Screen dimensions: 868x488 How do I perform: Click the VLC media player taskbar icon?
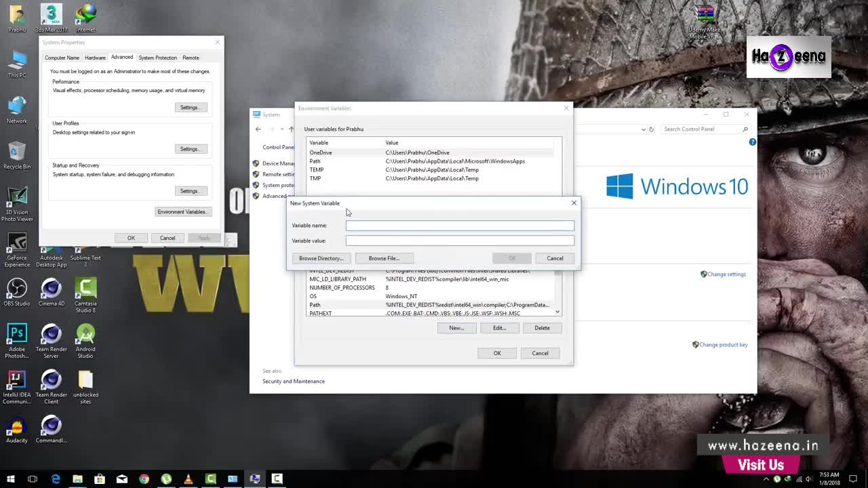tap(188, 479)
